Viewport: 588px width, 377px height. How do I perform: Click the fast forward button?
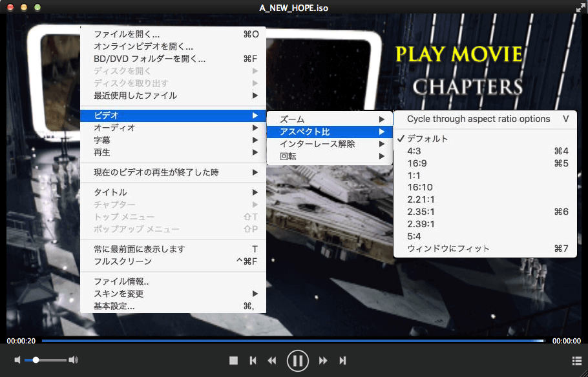(x=323, y=360)
